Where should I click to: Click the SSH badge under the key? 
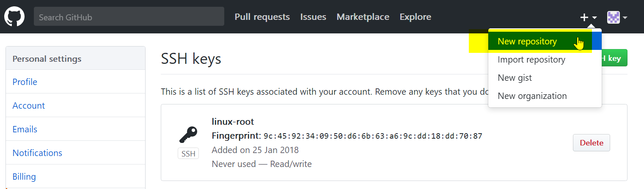(x=188, y=153)
